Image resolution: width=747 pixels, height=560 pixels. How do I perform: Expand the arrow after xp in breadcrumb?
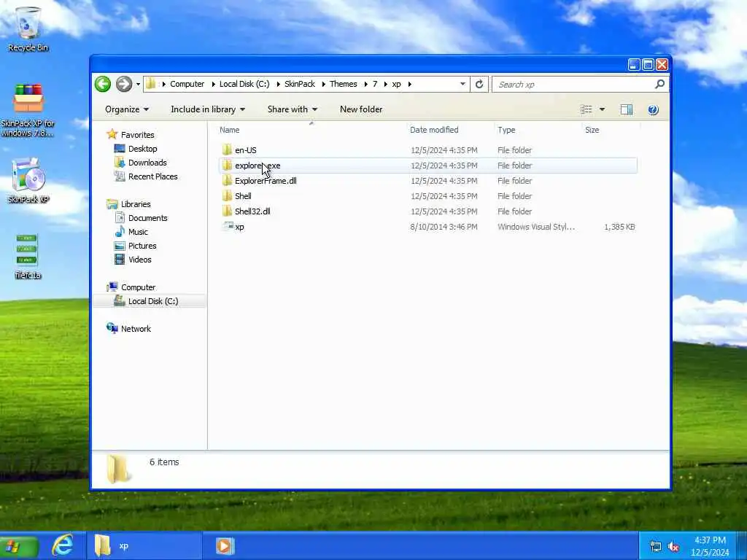pyautogui.click(x=410, y=85)
